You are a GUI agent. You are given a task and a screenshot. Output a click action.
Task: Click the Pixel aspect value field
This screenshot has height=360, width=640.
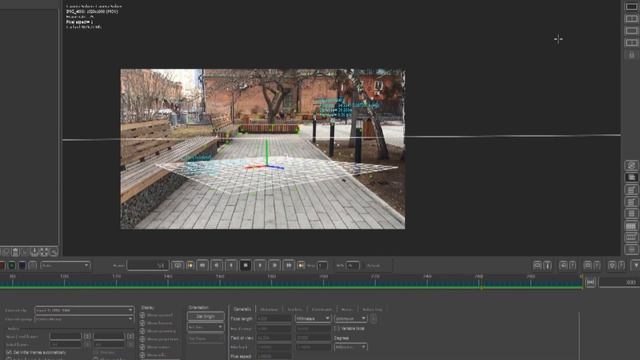[273, 356]
